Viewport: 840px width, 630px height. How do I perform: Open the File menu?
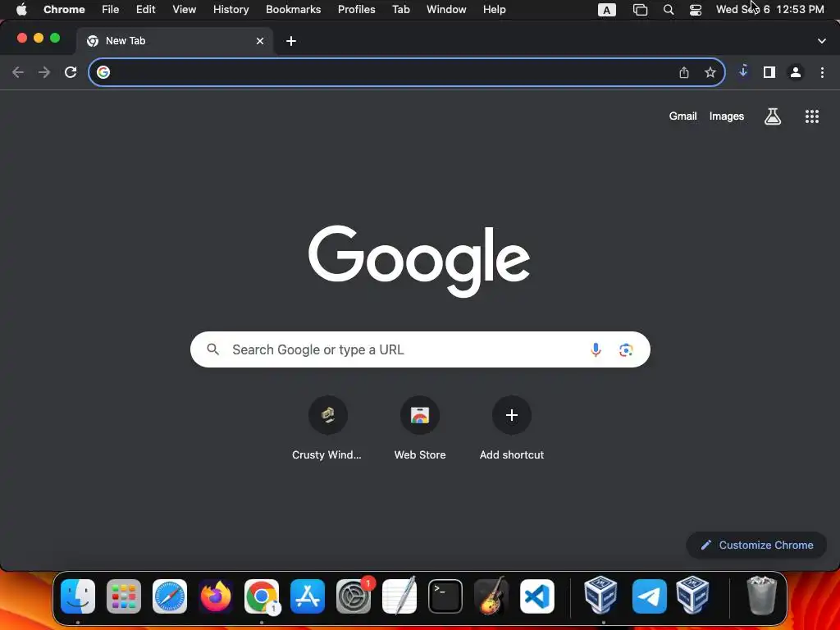click(x=111, y=9)
